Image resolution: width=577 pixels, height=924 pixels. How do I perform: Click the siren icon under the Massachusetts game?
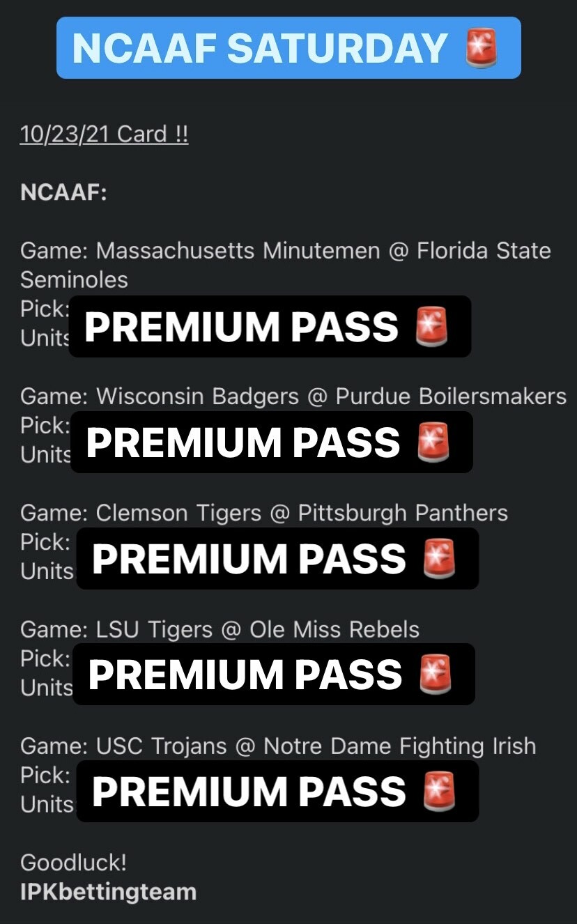(x=431, y=327)
